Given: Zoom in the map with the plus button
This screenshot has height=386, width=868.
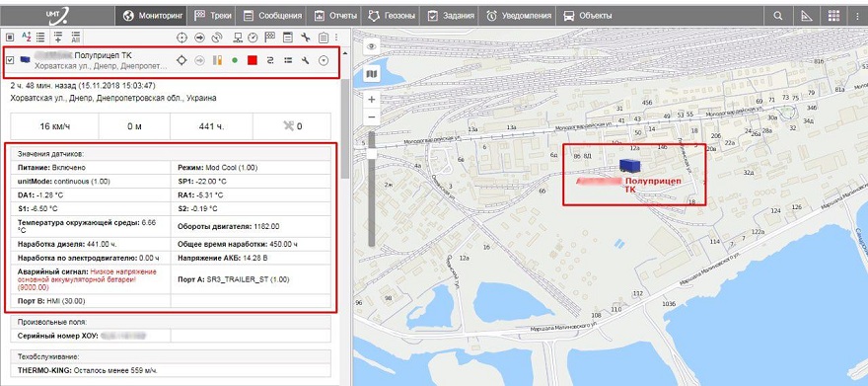Looking at the screenshot, I should click(372, 100).
